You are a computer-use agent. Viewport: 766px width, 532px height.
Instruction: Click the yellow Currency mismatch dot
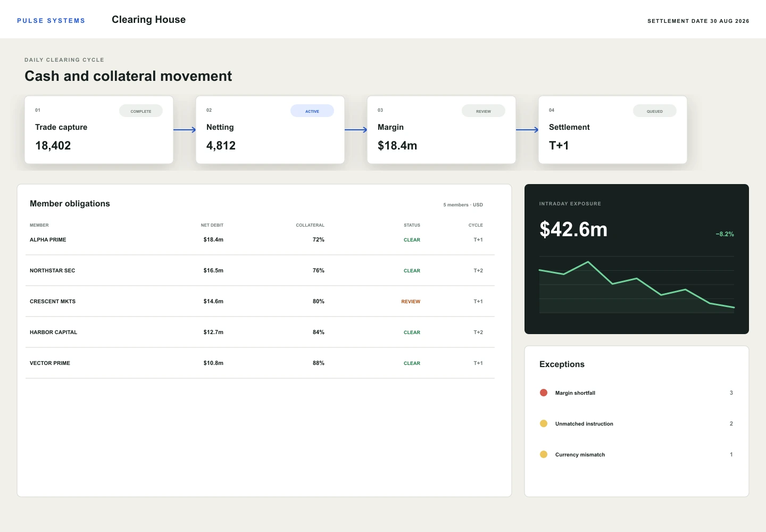(x=544, y=454)
